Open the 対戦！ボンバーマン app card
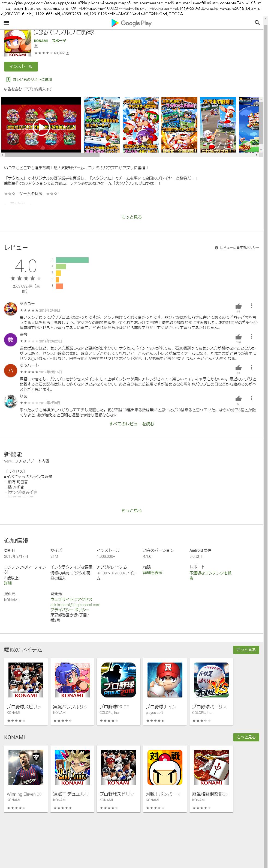The width and height of the screenshot is (268, 868). click(165, 779)
